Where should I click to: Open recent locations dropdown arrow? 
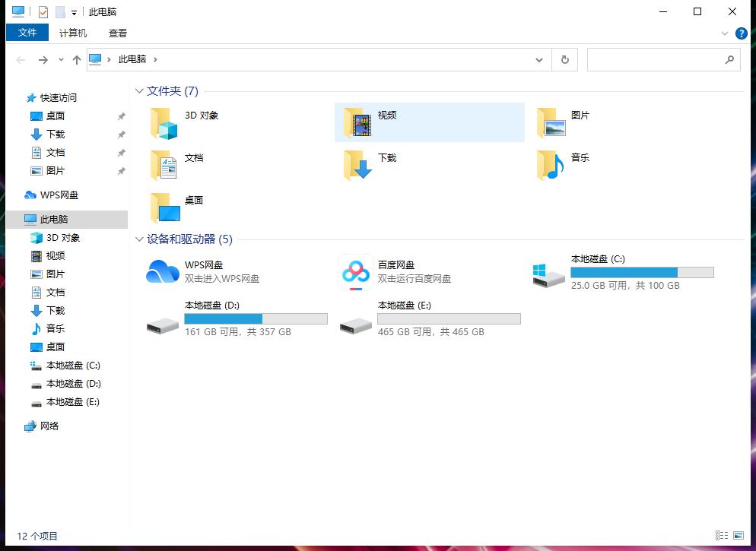point(61,60)
